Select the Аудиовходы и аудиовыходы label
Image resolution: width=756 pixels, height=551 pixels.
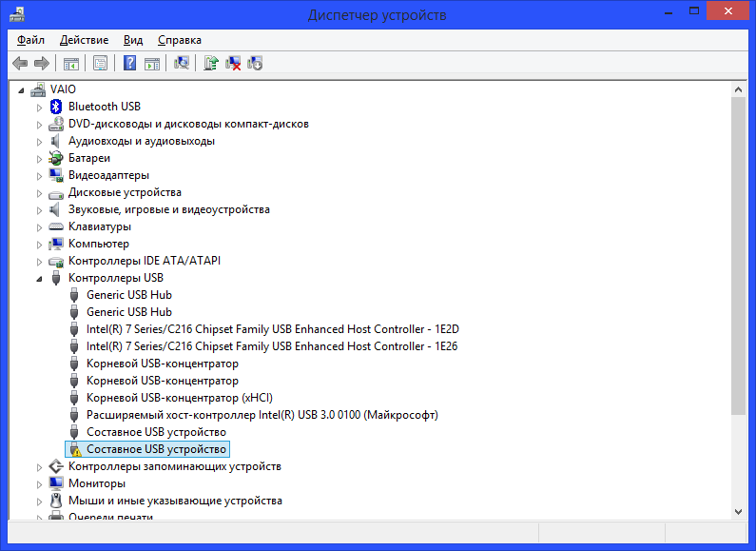[142, 141]
